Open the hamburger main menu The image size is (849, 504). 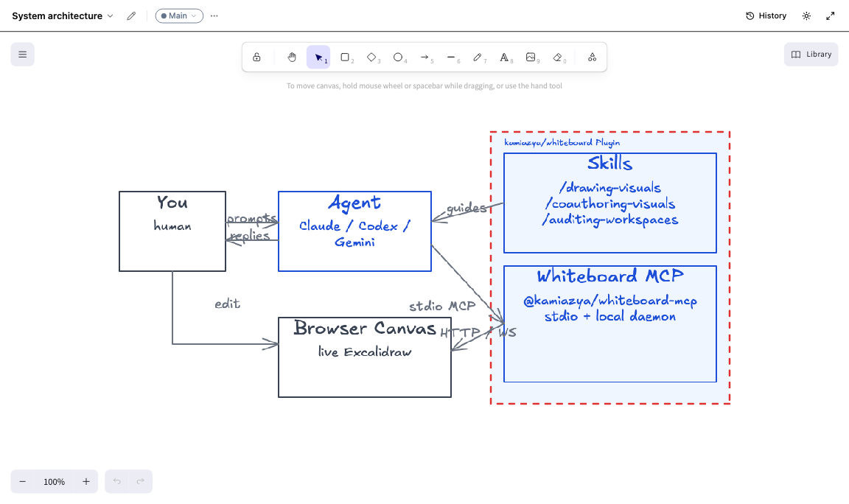pyautogui.click(x=23, y=55)
